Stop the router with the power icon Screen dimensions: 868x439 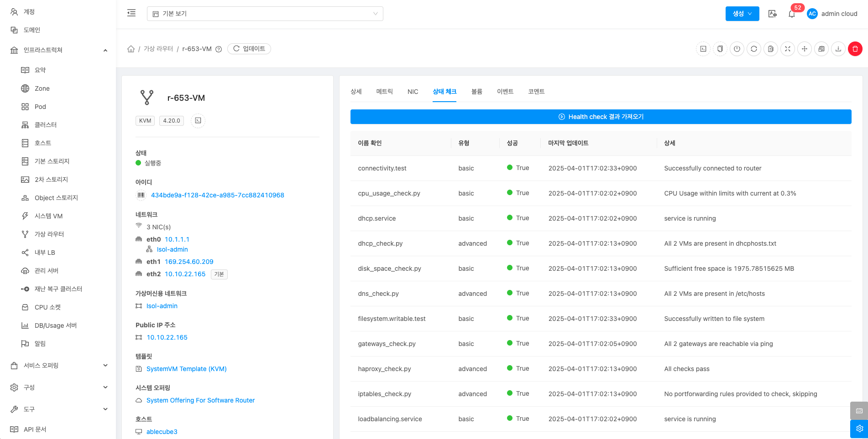737,49
